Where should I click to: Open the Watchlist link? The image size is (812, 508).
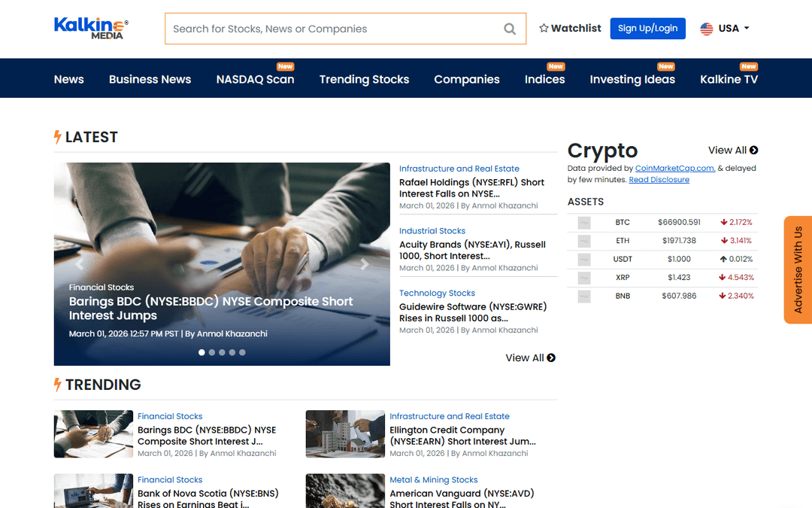click(x=570, y=28)
